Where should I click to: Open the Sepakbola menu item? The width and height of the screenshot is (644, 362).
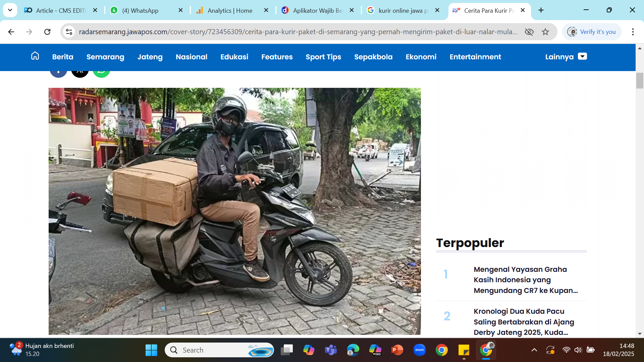pyautogui.click(x=373, y=57)
